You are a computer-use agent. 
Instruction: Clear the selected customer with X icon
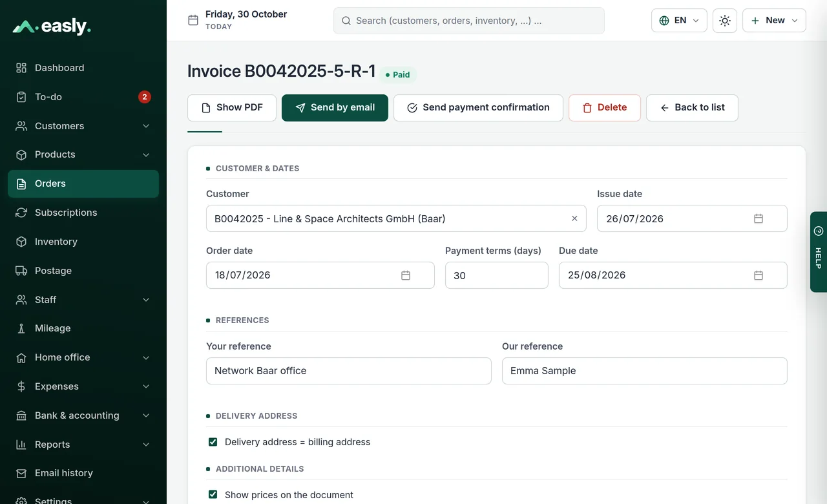coord(574,218)
